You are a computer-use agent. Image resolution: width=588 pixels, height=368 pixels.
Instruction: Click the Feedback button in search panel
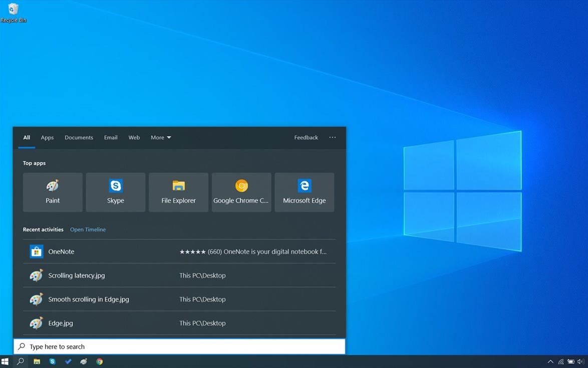(306, 137)
